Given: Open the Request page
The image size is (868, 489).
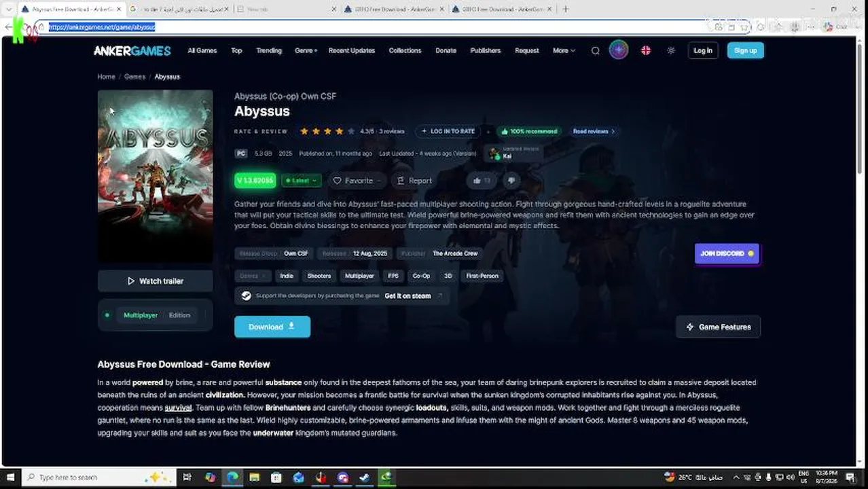Looking at the screenshot, I should [527, 50].
